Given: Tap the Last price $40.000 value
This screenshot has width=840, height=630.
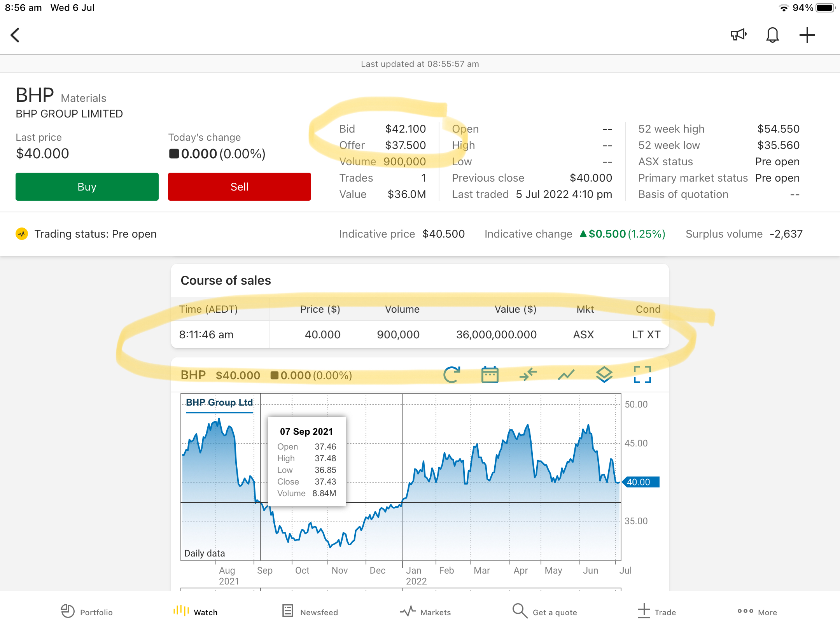Looking at the screenshot, I should coord(42,153).
